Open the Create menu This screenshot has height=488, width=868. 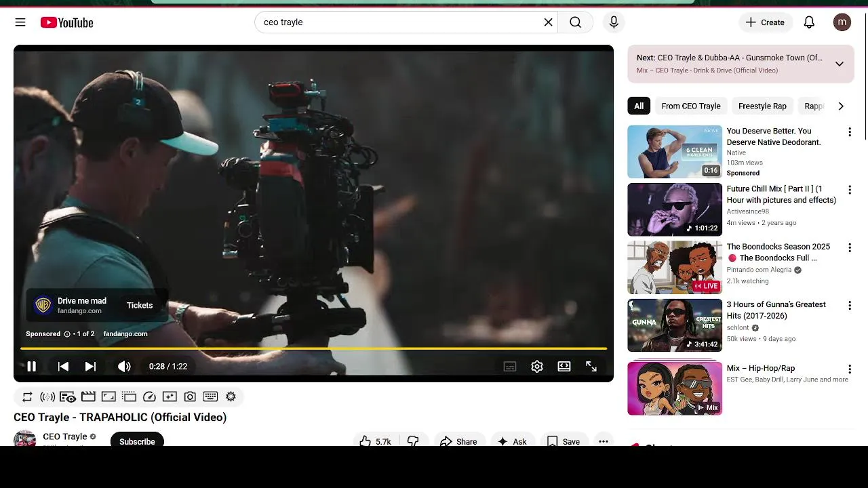766,22
